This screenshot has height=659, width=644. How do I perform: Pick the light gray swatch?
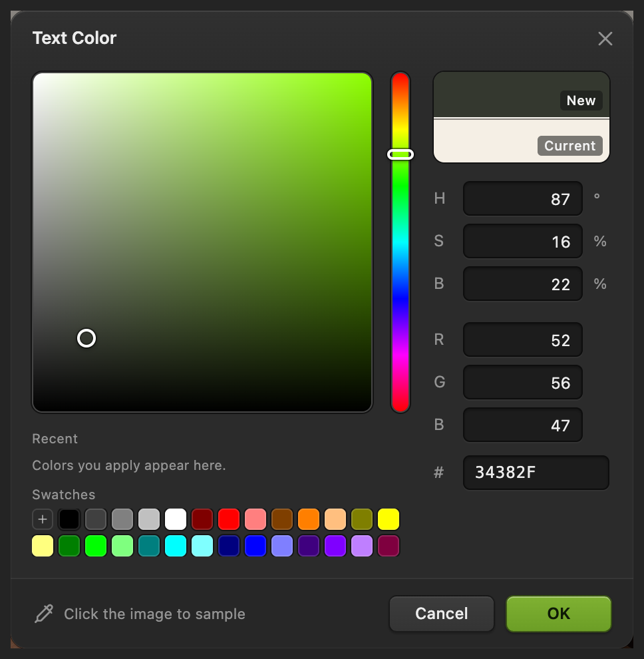tap(149, 519)
